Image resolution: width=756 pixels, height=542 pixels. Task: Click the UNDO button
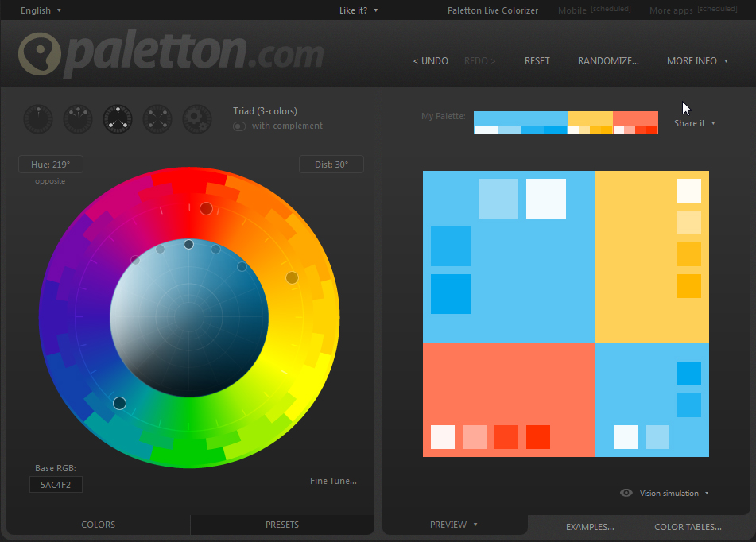[x=430, y=61]
